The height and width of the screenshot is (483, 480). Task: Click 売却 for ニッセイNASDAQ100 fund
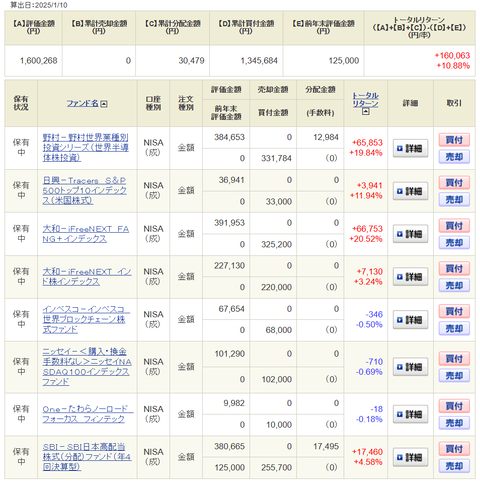click(454, 375)
